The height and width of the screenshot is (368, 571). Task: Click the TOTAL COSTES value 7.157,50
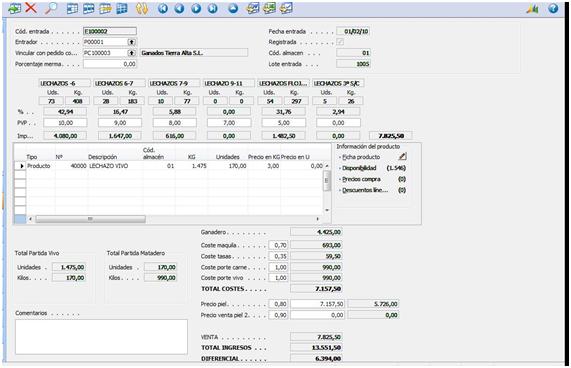[x=316, y=289]
